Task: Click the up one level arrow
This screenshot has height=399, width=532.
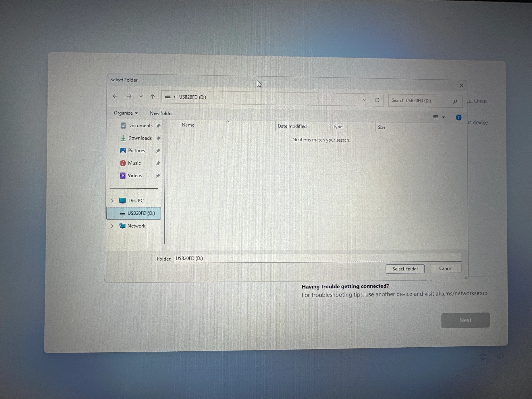Action: pyautogui.click(x=153, y=97)
